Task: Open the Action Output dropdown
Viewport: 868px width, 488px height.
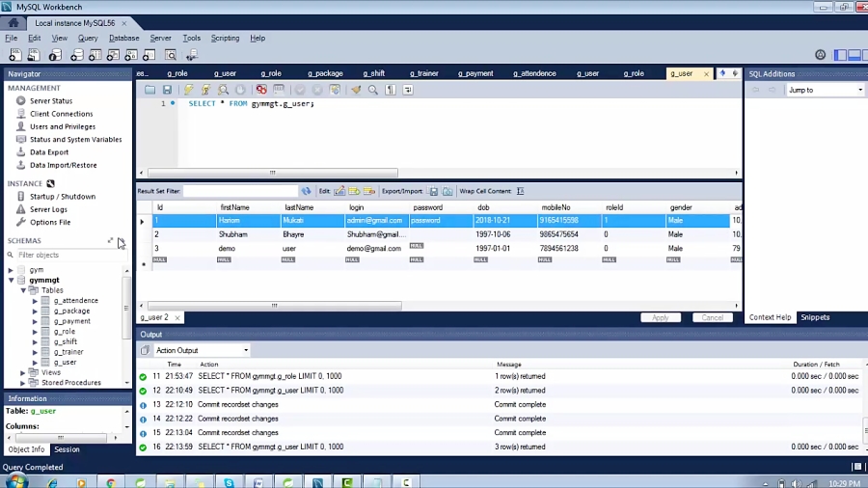Action: [202, 350]
